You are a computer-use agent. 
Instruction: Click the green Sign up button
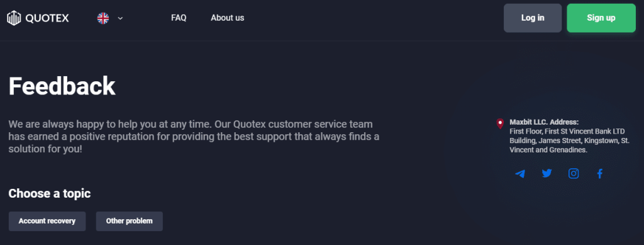click(x=601, y=18)
